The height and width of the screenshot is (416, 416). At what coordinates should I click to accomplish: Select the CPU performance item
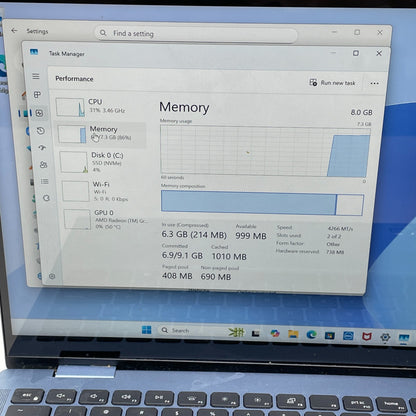click(99, 106)
